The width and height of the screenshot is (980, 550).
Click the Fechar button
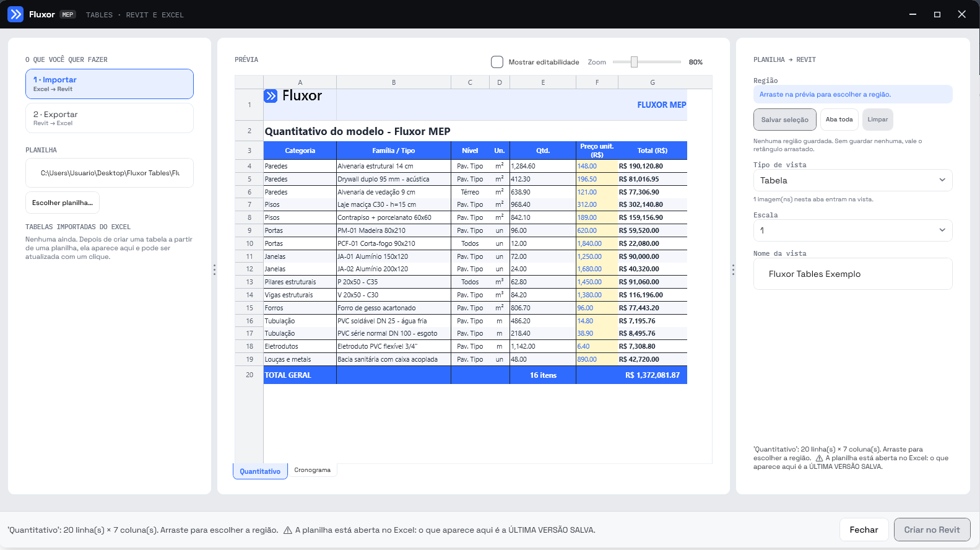coord(864,530)
